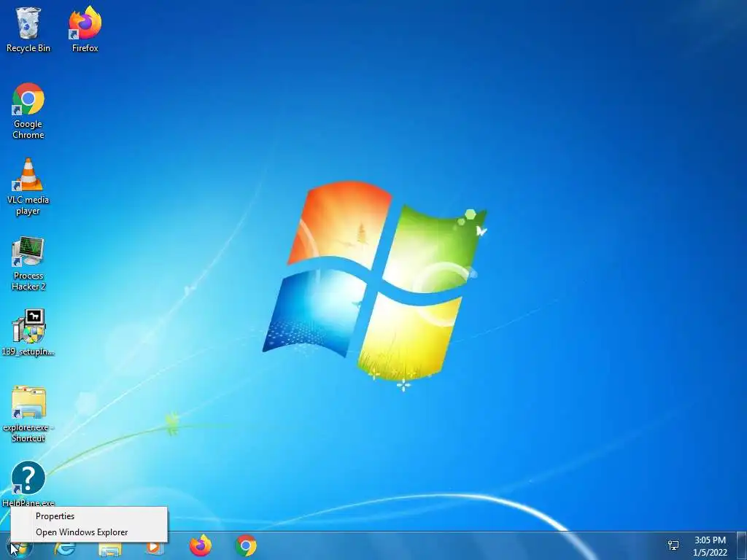
Task: Open the network icon in system tray
Action: pos(673,545)
